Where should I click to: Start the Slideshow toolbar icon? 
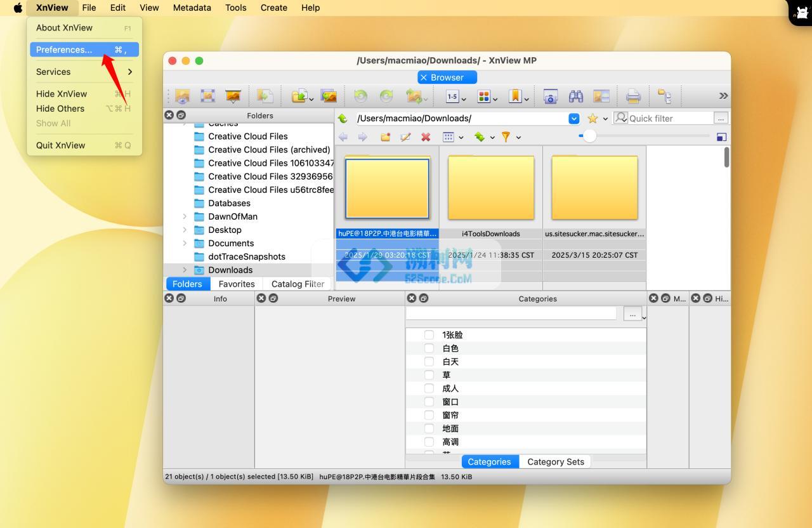[x=233, y=96]
